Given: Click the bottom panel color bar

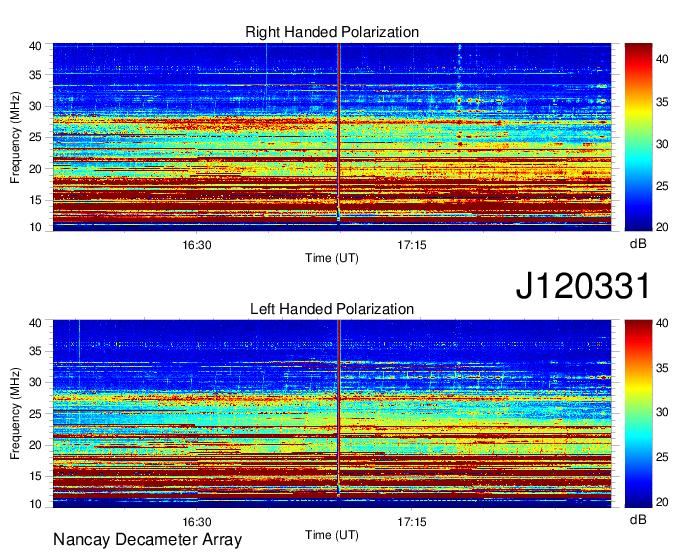Looking at the screenshot, I should [638, 414].
